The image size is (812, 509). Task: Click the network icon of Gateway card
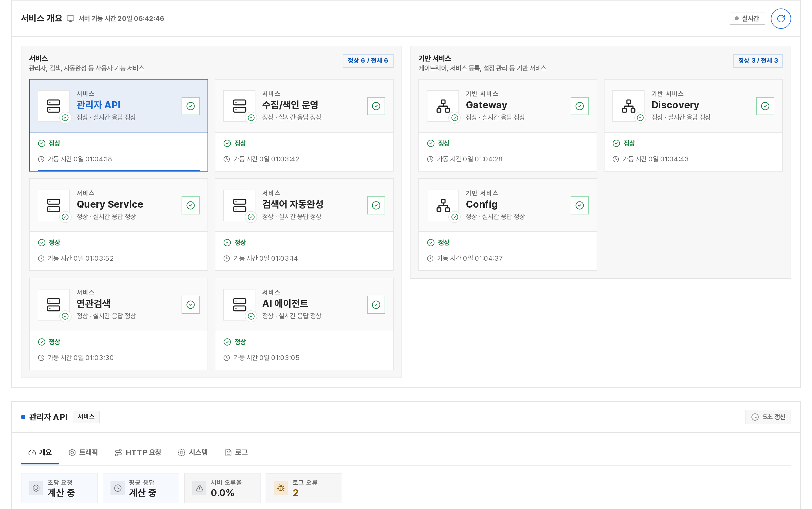(443, 106)
